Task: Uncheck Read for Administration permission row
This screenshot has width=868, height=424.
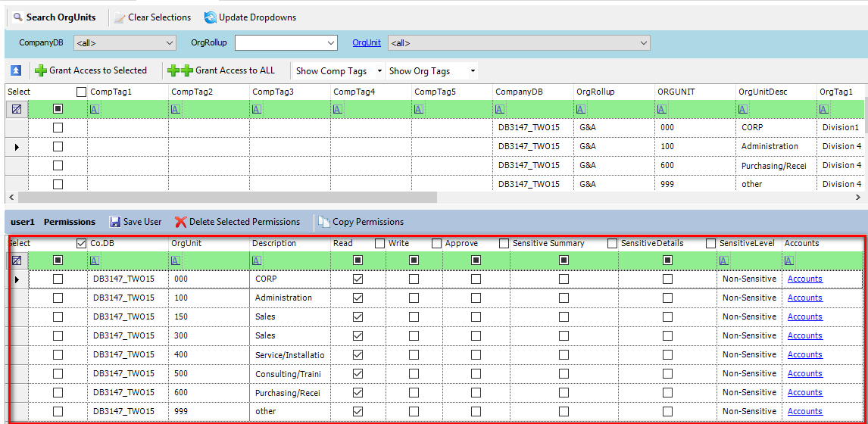Action: (358, 298)
